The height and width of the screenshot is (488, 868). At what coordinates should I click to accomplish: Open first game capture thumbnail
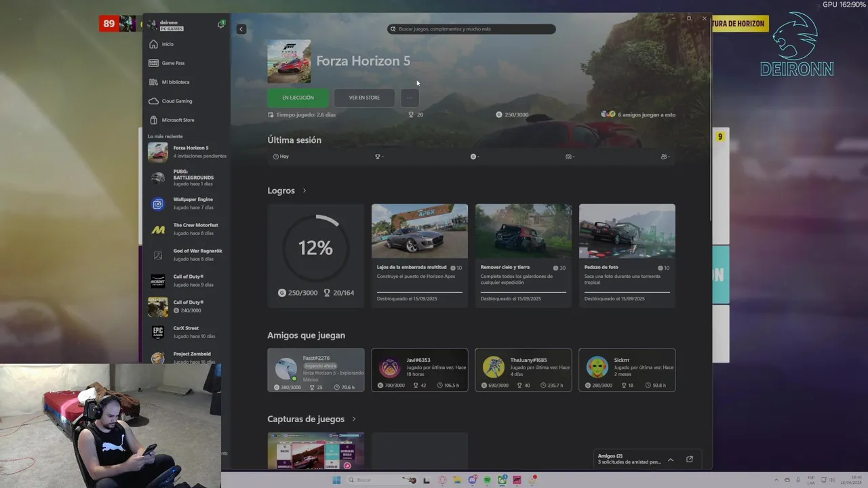[x=315, y=451]
